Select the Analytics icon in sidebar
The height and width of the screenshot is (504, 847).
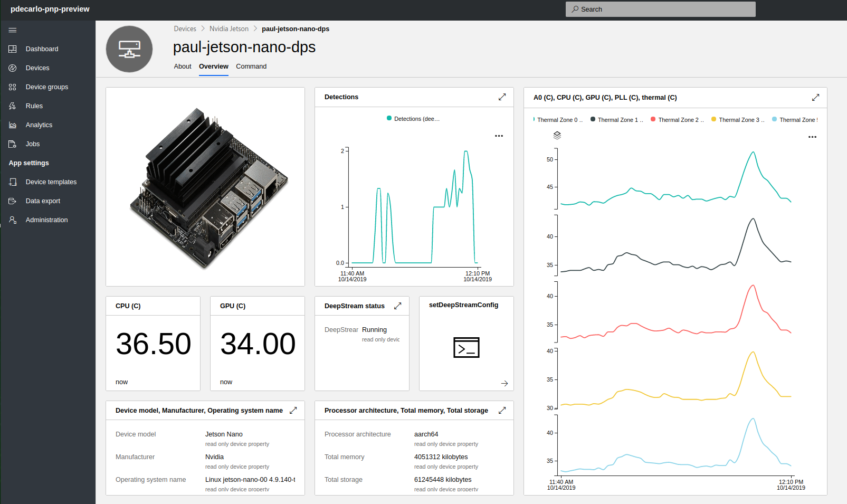(13, 125)
